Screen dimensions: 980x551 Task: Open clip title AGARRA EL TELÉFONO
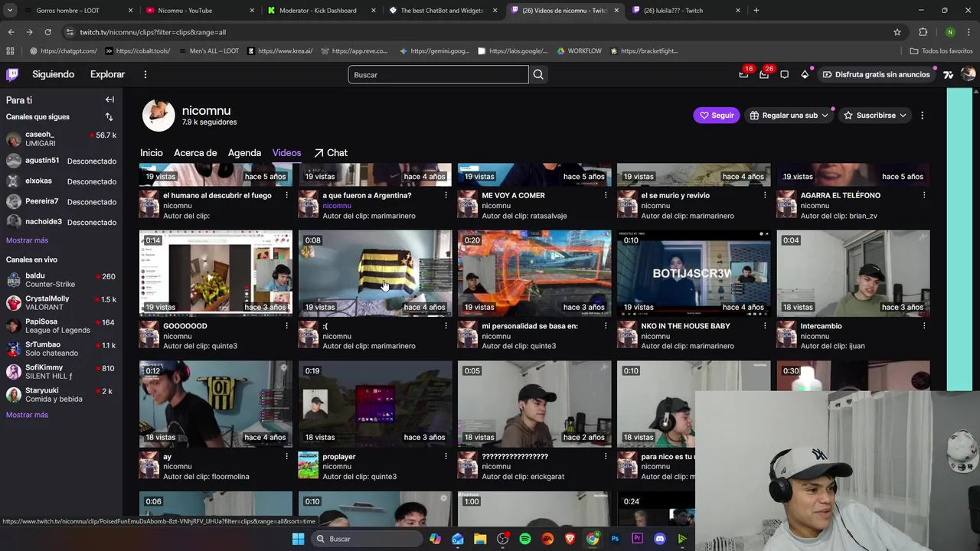pyautogui.click(x=840, y=195)
